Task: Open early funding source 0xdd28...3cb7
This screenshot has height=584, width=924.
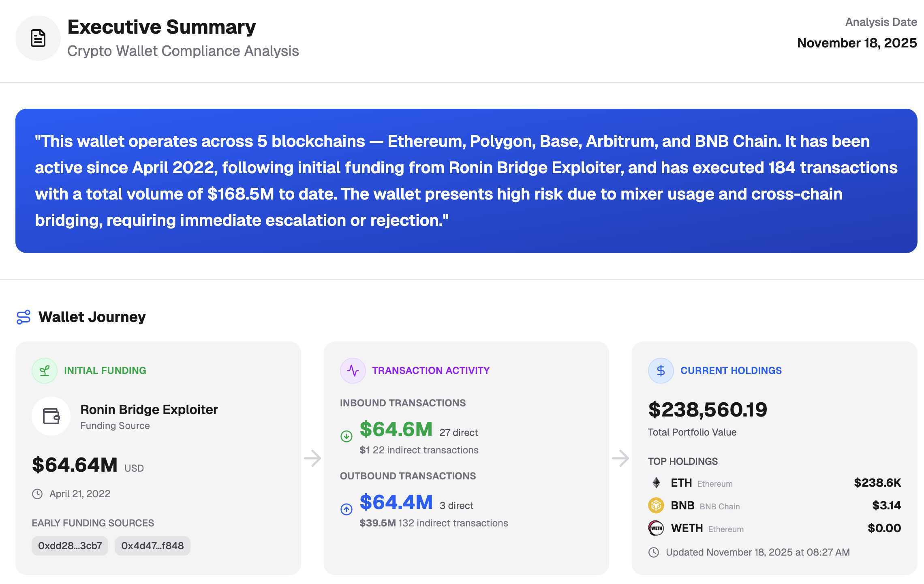Action: coord(70,546)
